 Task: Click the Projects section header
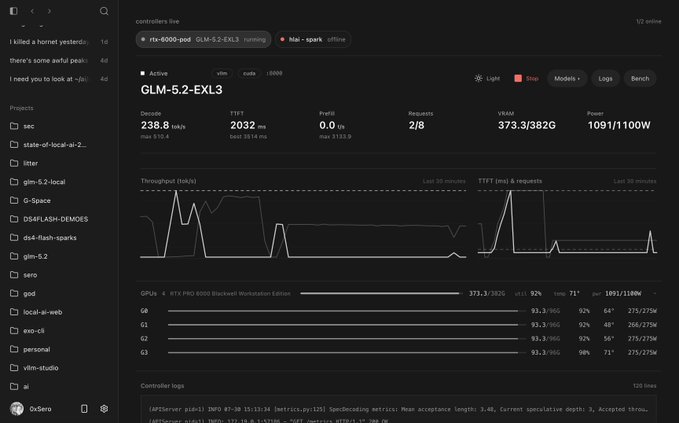[x=21, y=108]
